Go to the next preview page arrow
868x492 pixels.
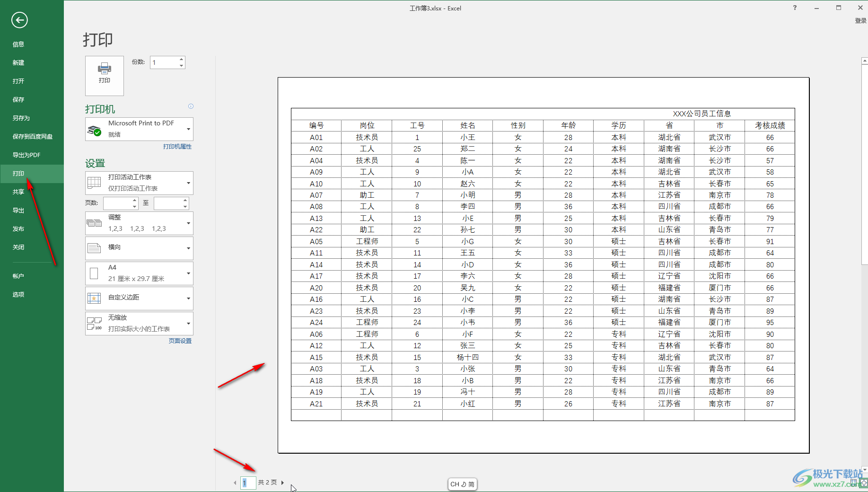pos(282,483)
